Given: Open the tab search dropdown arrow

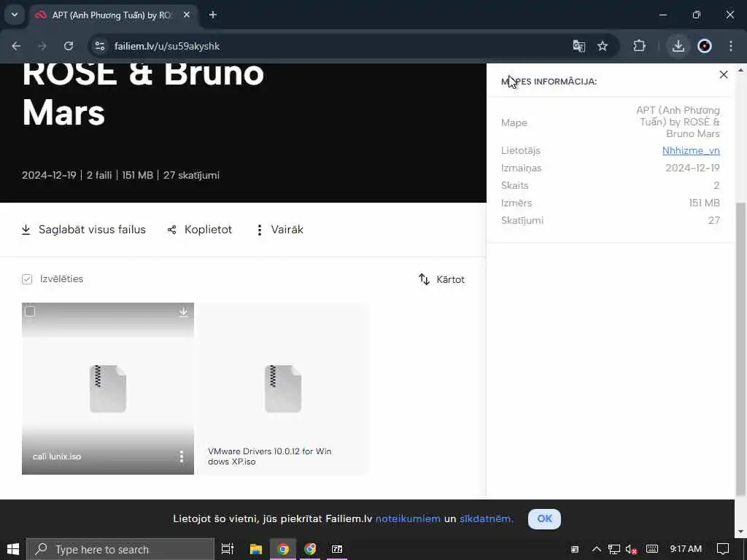Looking at the screenshot, I should point(15,15).
